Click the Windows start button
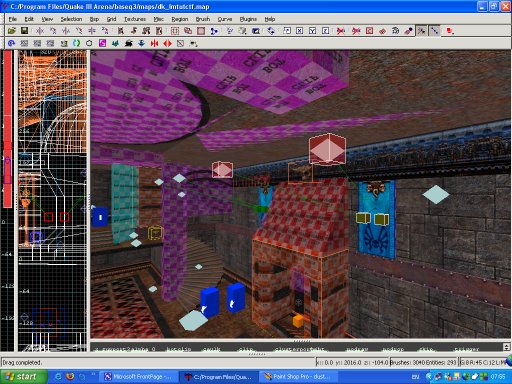 [24, 377]
